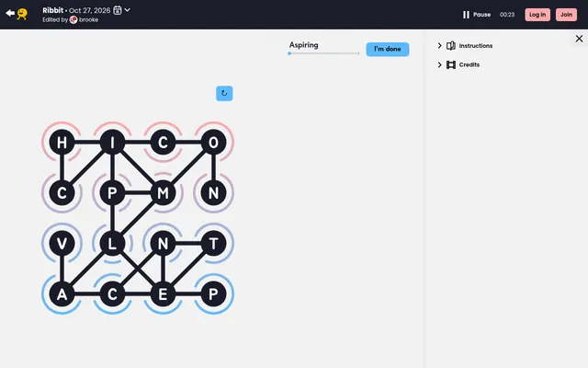Open brooke's editor profile avatar
The height and width of the screenshot is (368, 588).
pos(73,20)
